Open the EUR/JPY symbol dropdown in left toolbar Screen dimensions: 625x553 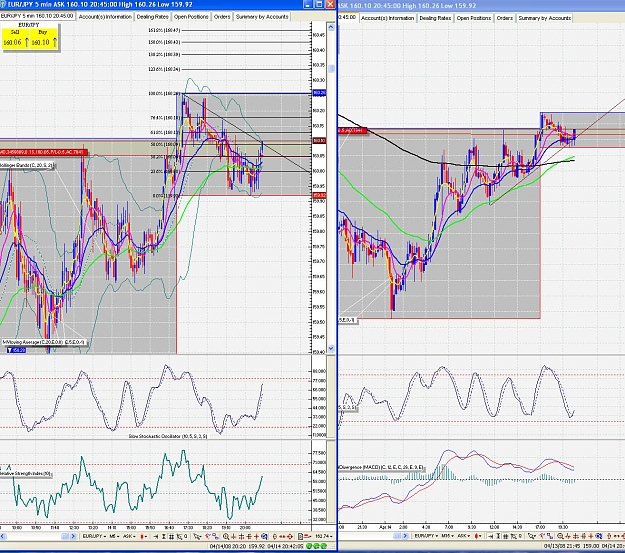(94, 536)
